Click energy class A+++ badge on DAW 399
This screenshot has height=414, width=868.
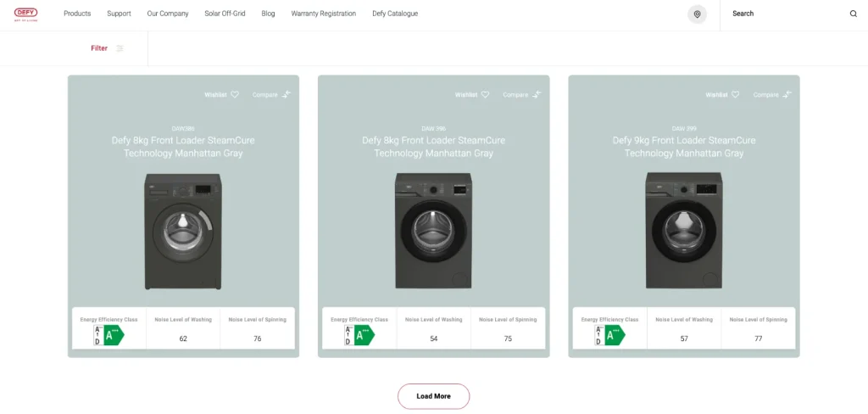point(609,335)
